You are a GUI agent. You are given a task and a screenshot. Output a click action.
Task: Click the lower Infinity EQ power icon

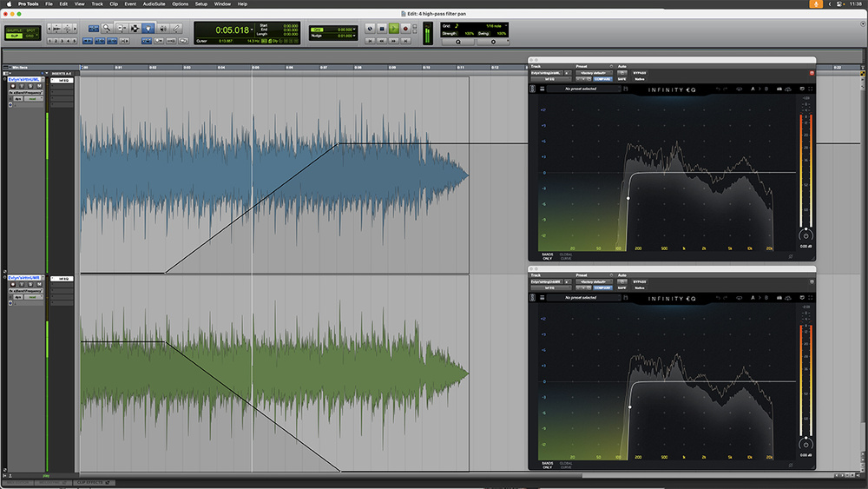coord(806,443)
